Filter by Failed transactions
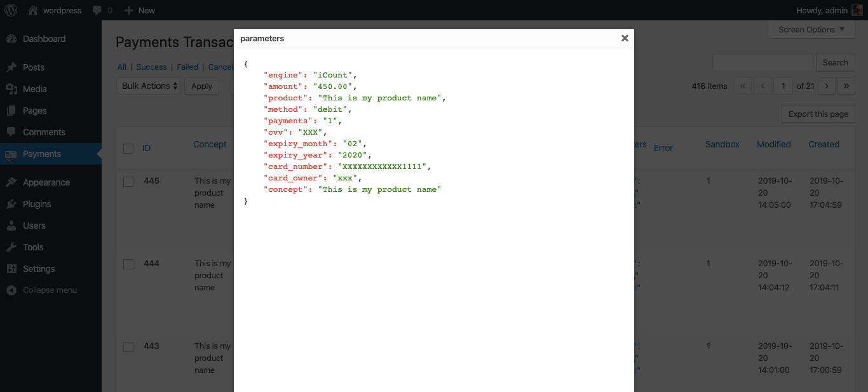This screenshot has width=868, height=392. click(187, 67)
